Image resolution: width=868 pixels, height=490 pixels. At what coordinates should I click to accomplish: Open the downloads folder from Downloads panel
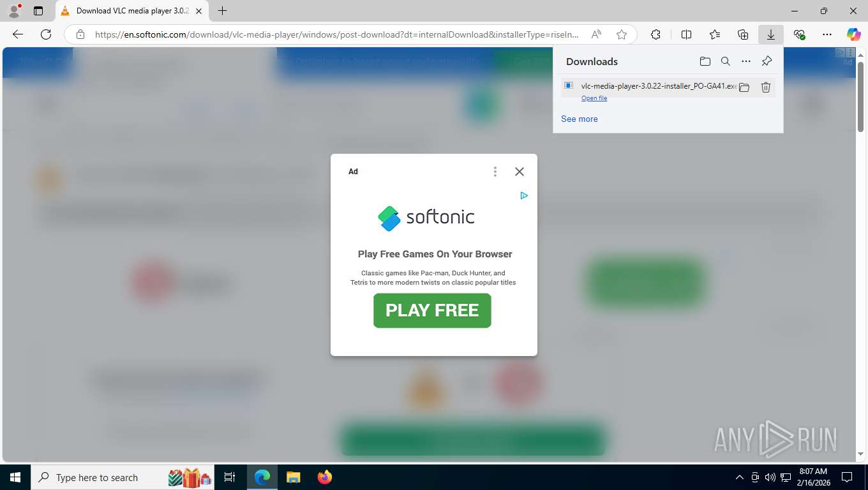(705, 61)
